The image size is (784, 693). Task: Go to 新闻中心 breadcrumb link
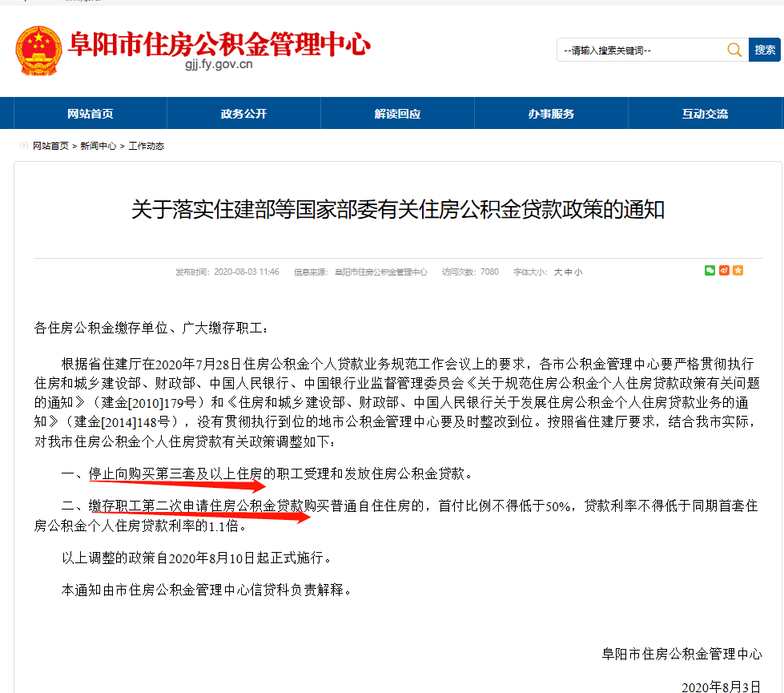point(98,146)
